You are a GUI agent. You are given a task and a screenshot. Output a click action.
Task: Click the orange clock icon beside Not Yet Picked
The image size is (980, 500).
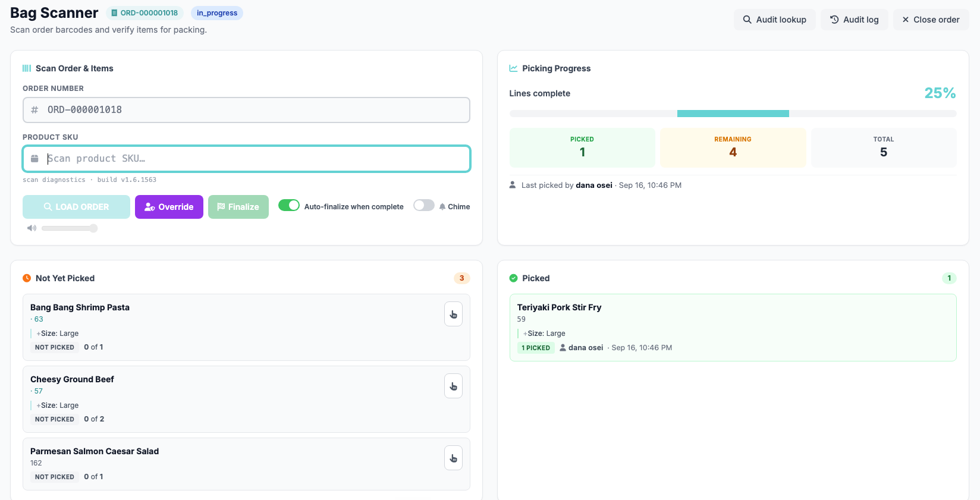(x=27, y=278)
